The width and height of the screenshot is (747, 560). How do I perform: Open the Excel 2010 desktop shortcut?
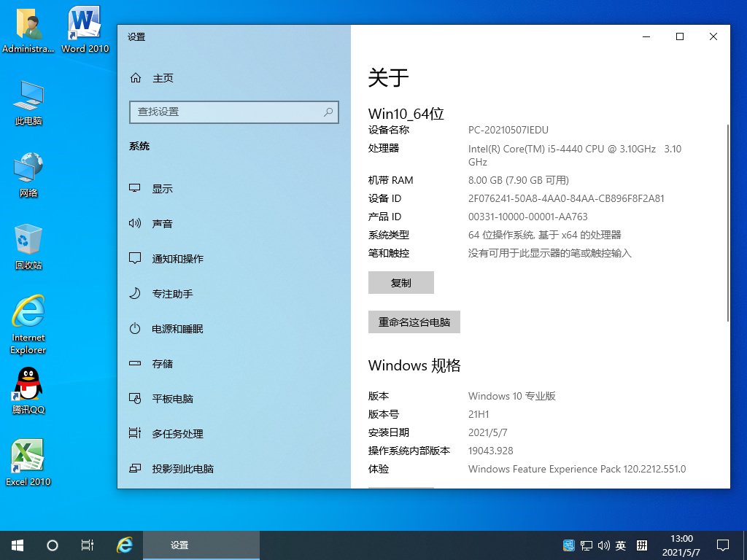point(28,462)
